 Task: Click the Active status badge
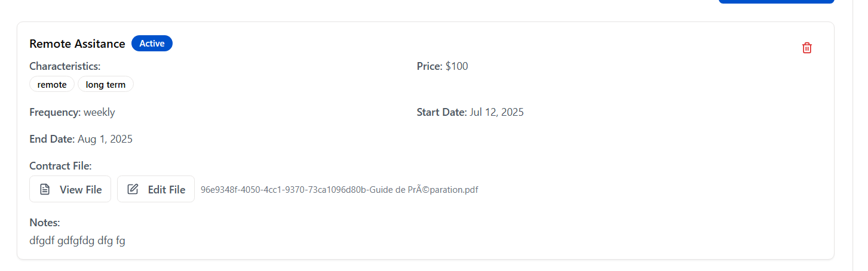point(152,44)
